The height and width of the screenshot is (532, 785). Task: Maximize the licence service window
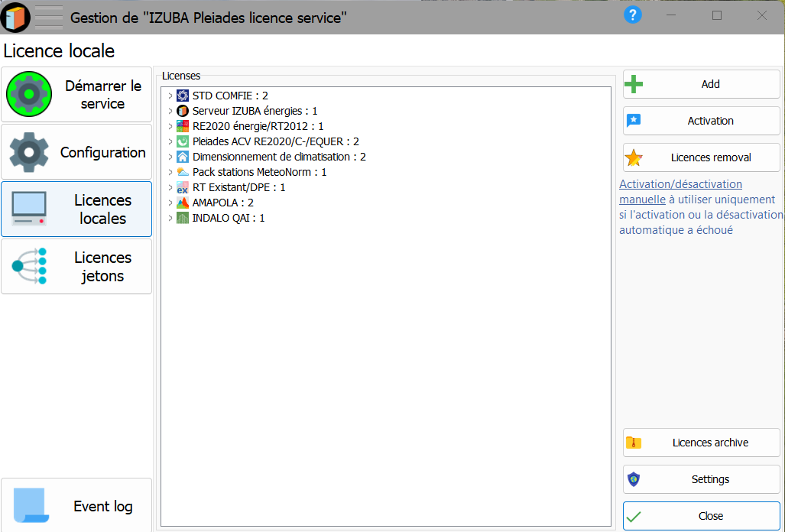click(x=717, y=15)
